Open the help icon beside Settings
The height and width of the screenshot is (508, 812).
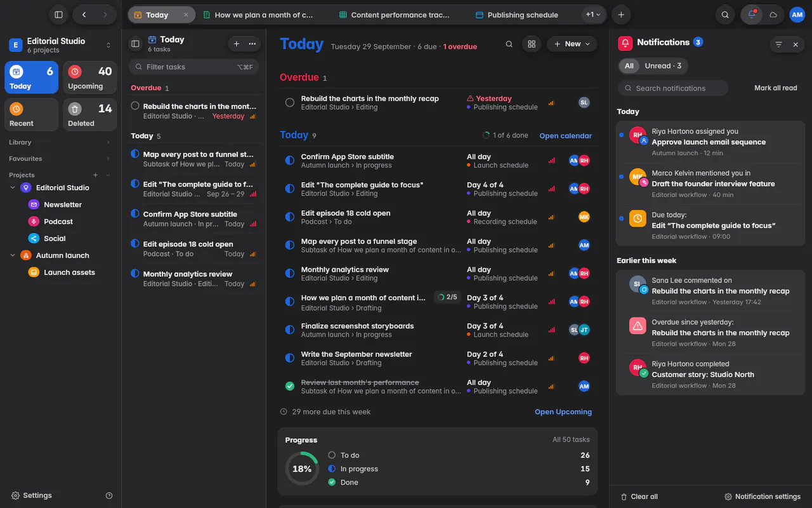coord(109,495)
